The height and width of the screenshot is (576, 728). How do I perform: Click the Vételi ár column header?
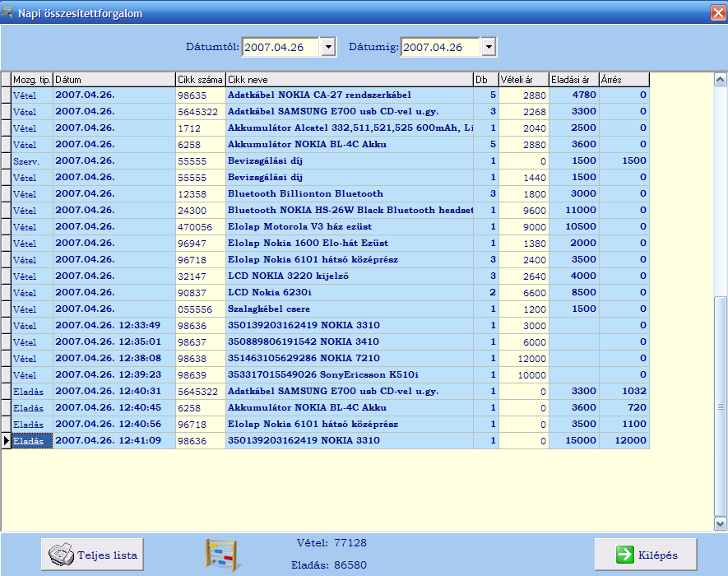pyautogui.click(x=524, y=80)
